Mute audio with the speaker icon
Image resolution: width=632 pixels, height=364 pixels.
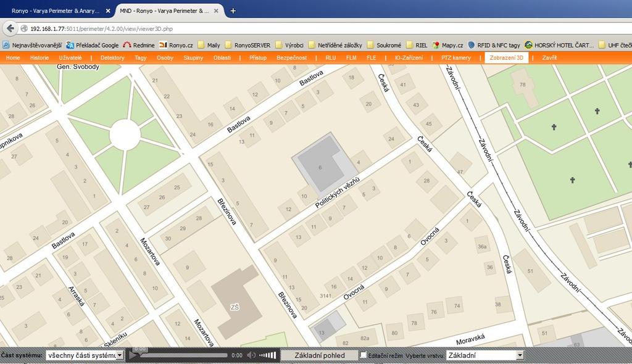[x=251, y=355]
